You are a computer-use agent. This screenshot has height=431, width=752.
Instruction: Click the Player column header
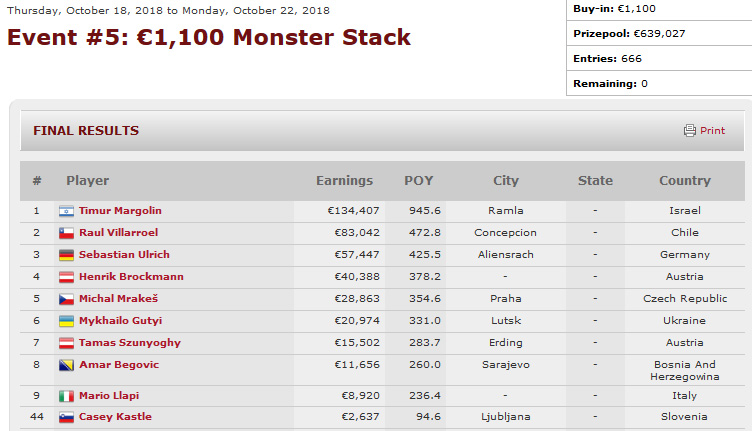pyautogui.click(x=88, y=181)
